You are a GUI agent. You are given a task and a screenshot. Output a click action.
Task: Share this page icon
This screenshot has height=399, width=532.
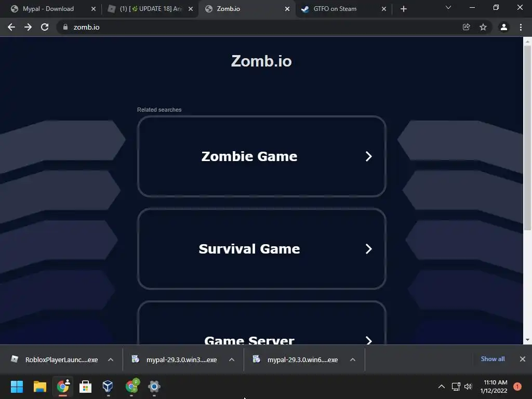point(467,27)
